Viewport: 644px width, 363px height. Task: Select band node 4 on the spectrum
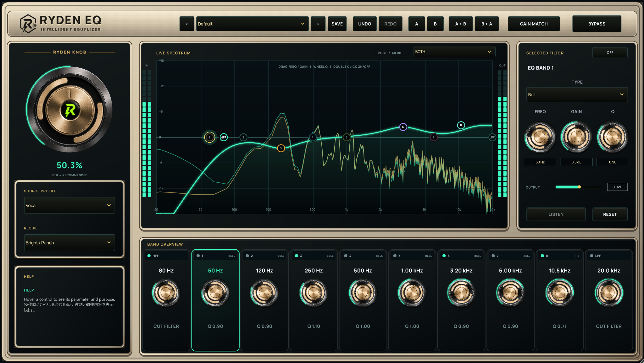(x=313, y=137)
